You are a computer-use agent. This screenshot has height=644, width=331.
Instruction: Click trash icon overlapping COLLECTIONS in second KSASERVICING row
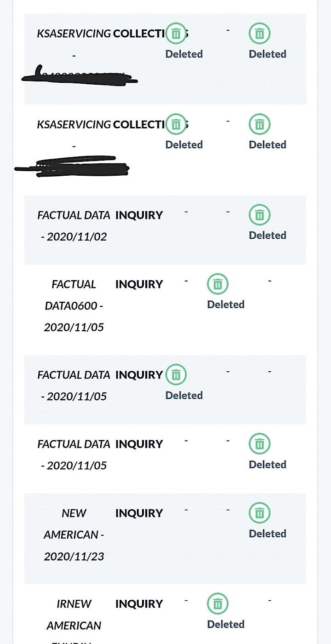tap(176, 124)
